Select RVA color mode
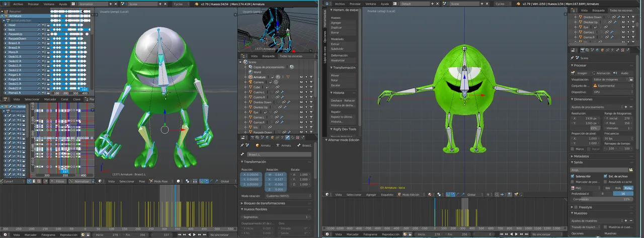Image resolution: width=644 pixels, height=238 pixels. point(618,188)
